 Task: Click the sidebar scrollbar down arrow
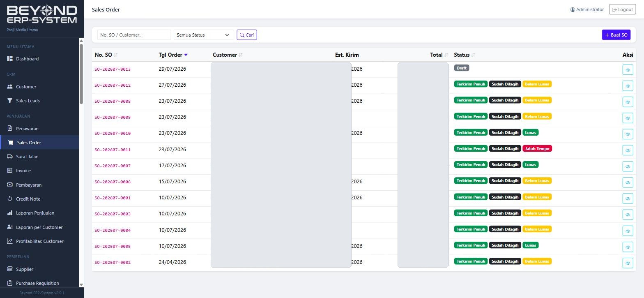pos(81,284)
